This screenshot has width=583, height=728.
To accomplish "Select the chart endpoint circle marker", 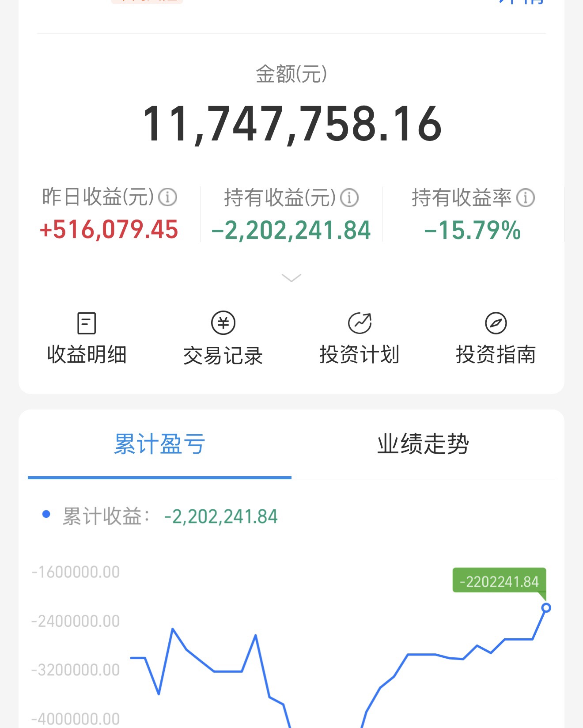I will (x=546, y=608).
